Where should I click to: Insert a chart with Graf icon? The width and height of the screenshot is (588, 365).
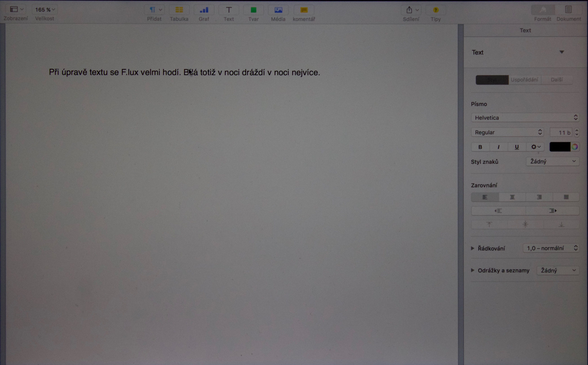204,10
